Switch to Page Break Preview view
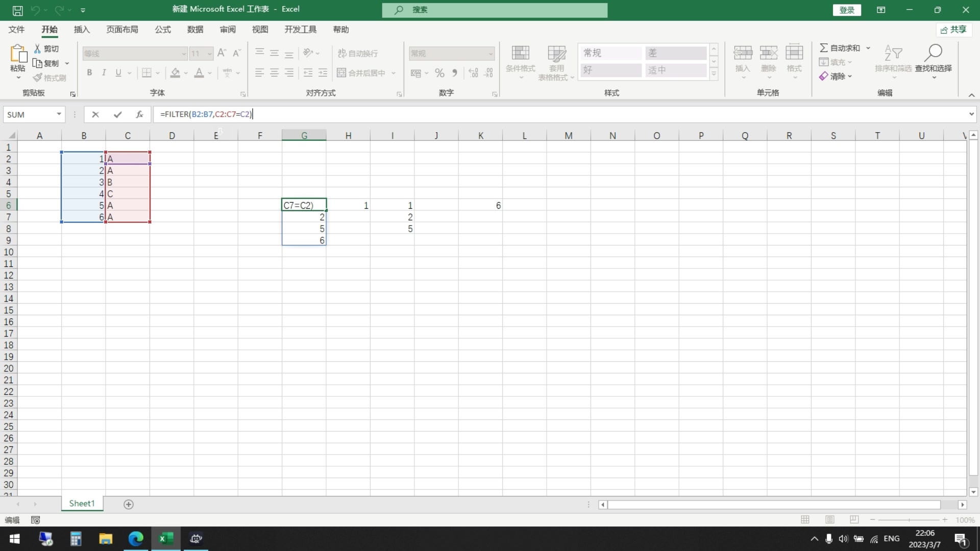The image size is (980, 551). (x=854, y=519)
